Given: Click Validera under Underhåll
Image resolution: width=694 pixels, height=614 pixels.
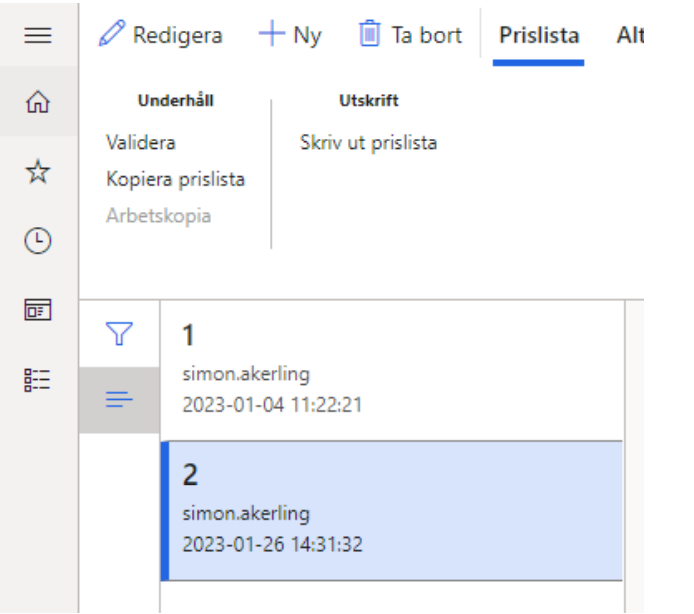Looking at the screenshot, I should [140, 143].
